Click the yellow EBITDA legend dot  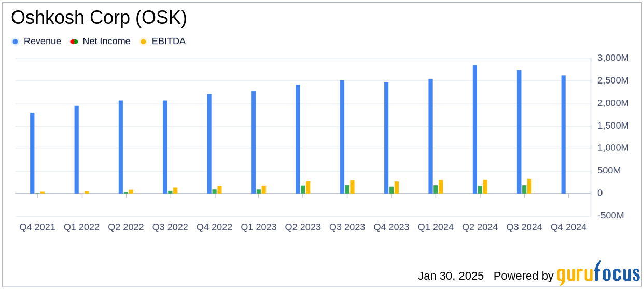143,42
